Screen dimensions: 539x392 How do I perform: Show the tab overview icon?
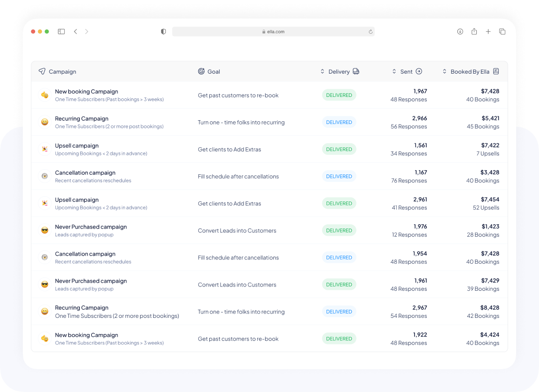[x=502, y=32]
